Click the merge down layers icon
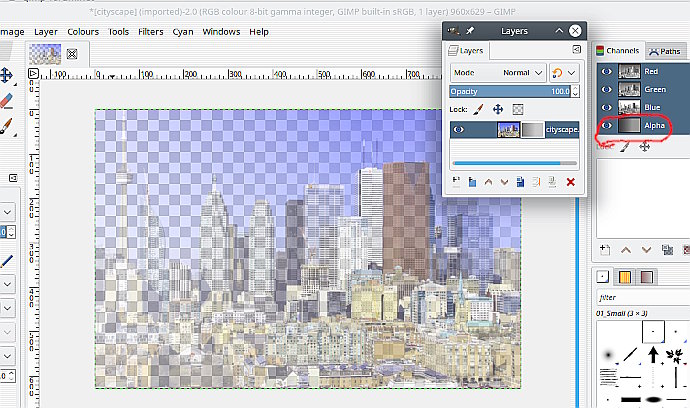This screenshot has height=408, width=690. pyautogui.click(x=552, y=182)
